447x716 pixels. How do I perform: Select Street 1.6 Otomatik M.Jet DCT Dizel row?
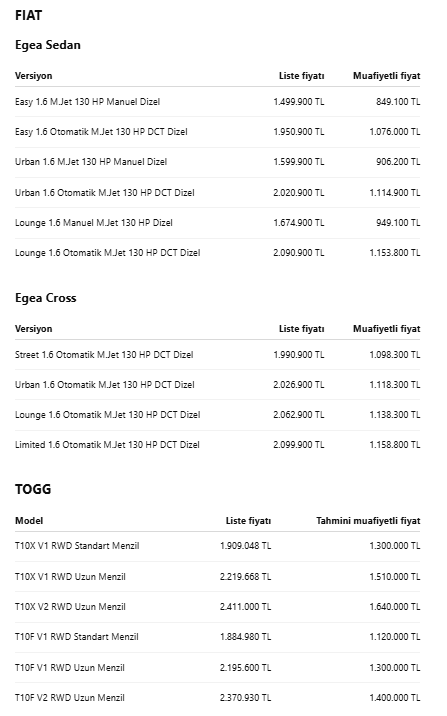217,355
